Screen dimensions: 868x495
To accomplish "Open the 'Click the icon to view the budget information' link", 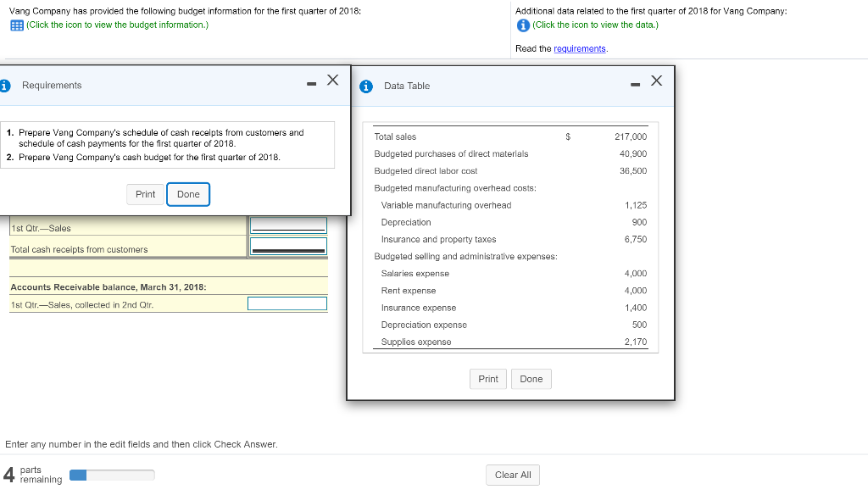I will pos(118,25).
